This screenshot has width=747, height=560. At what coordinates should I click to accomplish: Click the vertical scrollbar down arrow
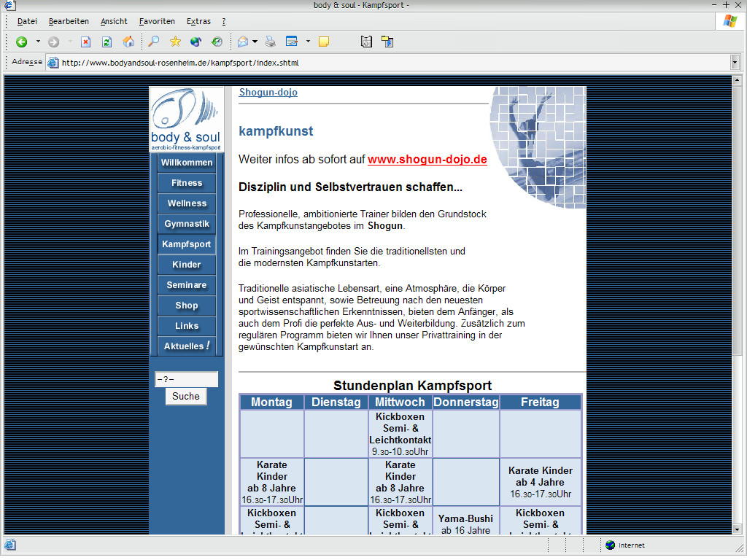coord(737,529)
